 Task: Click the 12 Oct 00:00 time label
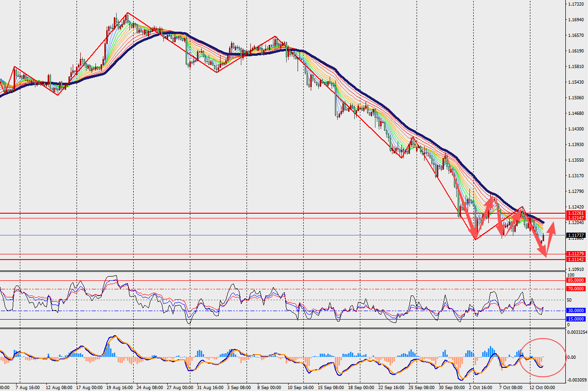543,387
